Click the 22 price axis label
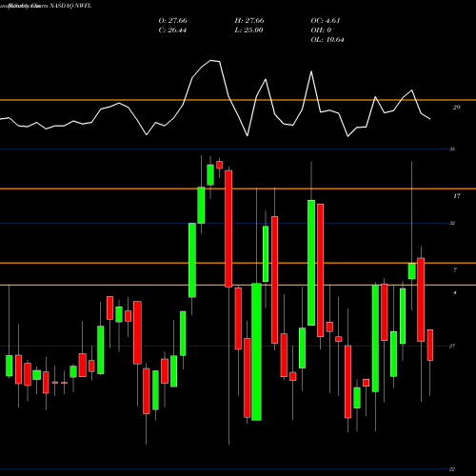 [452, 469]
